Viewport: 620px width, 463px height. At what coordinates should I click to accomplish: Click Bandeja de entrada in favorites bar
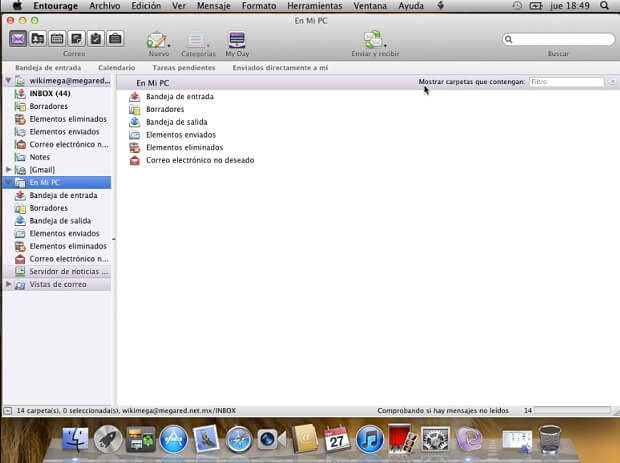click(x=48, y=67)
